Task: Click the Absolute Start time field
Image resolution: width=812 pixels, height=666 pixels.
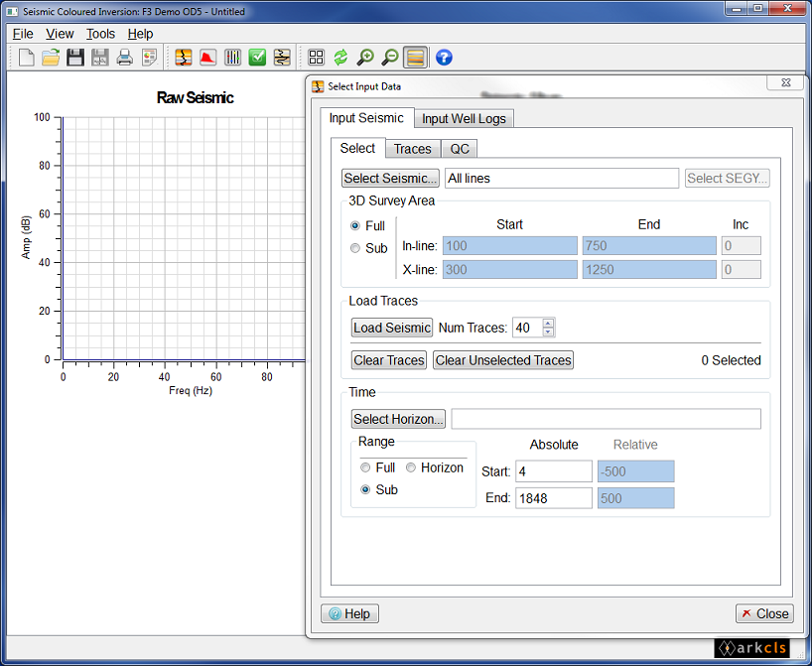Action: click(554, 471)
